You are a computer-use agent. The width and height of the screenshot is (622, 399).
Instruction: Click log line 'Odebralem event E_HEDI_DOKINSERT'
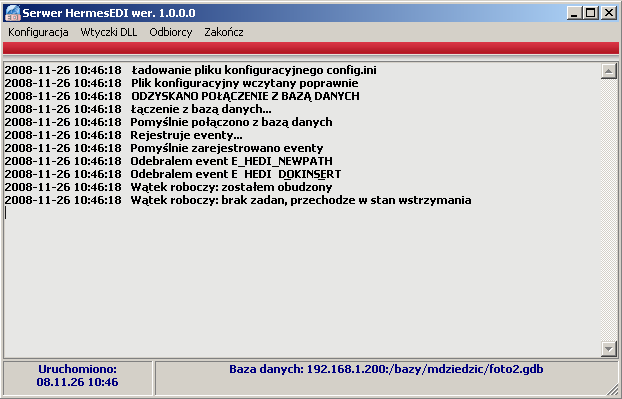click(173, 174)
